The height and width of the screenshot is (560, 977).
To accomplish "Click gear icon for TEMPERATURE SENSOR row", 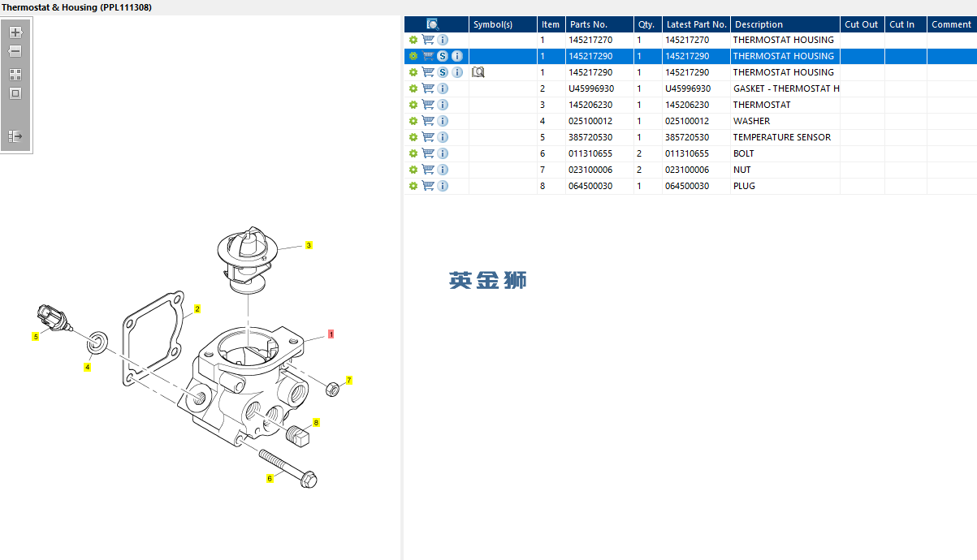I will (413, 137).
